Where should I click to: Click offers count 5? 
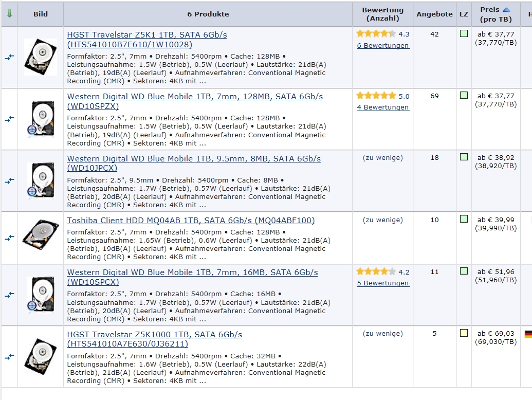point(434,333)
